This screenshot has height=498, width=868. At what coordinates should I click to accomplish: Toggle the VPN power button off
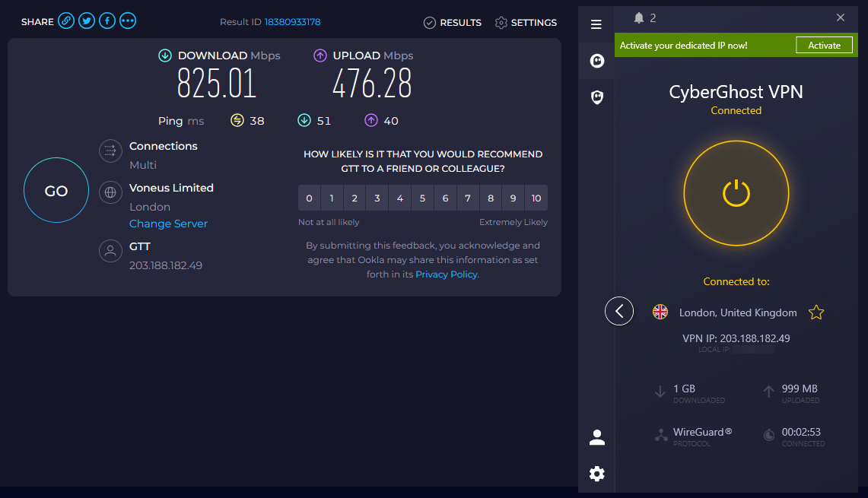[736, 193]
